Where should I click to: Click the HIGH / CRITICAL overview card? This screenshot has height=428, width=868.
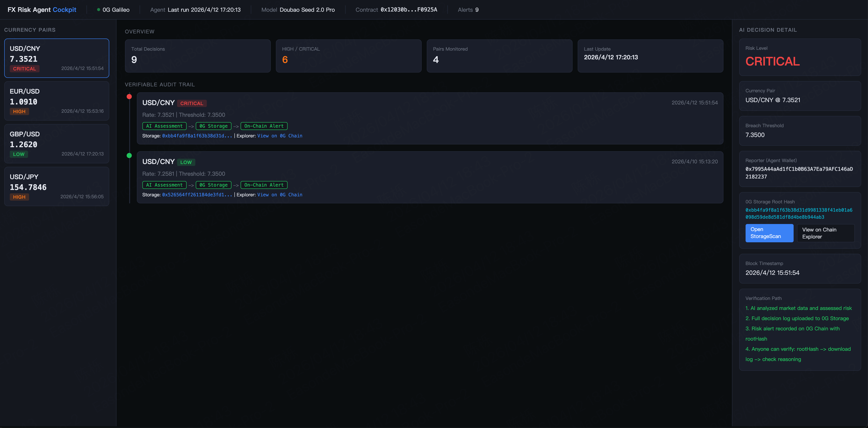point(348,56)
